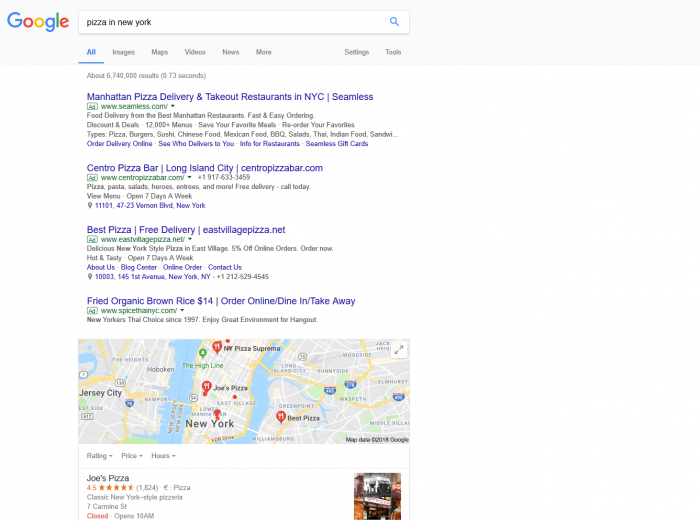Click the High Line green map marker

(x=202, y=353)
